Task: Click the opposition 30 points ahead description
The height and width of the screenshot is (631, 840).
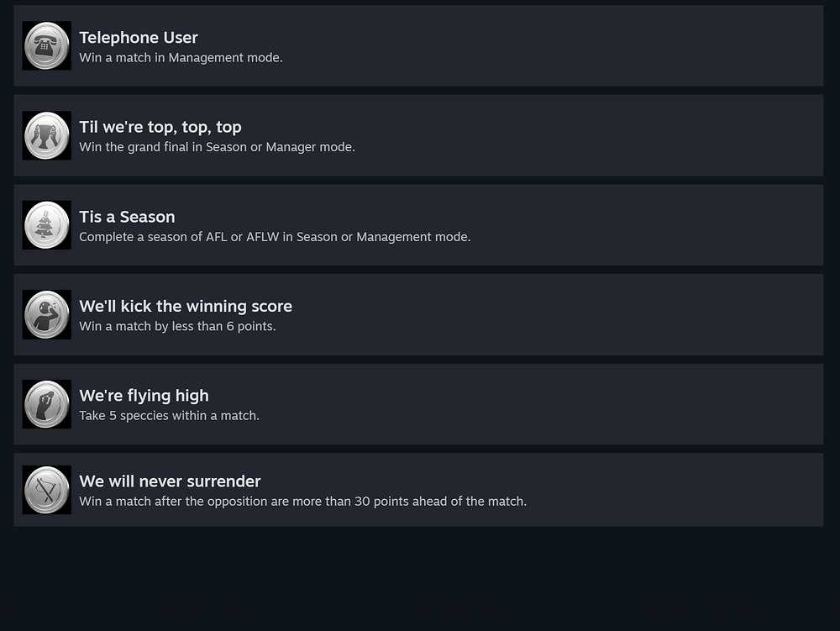Action: tap(302, 502)
